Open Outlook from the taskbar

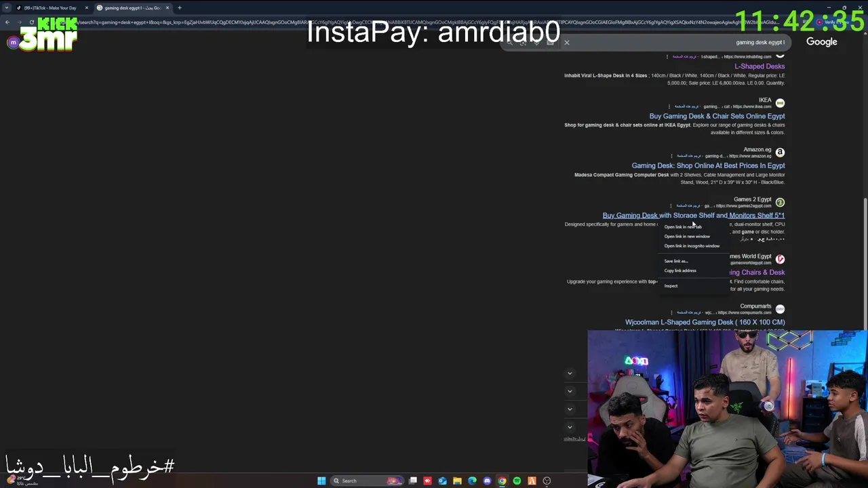pyautogui.click(x=442, y=481)
